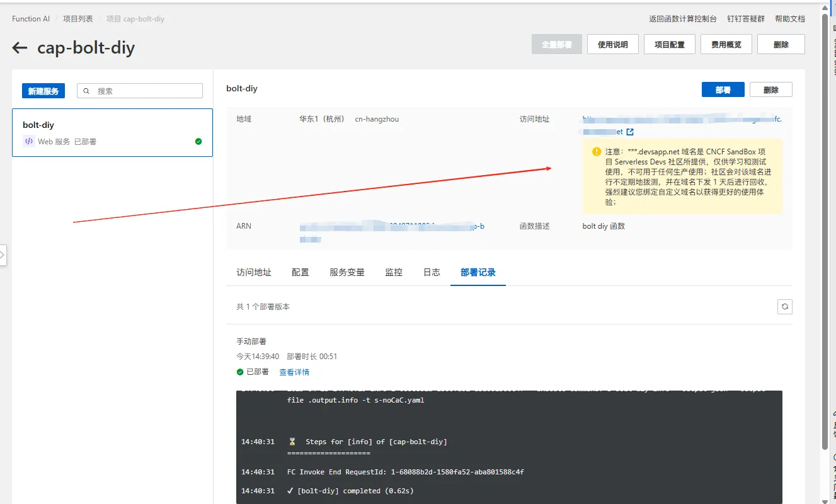Go to 返回函数计算控制台
836x504 pixels.
pos(683,19)
